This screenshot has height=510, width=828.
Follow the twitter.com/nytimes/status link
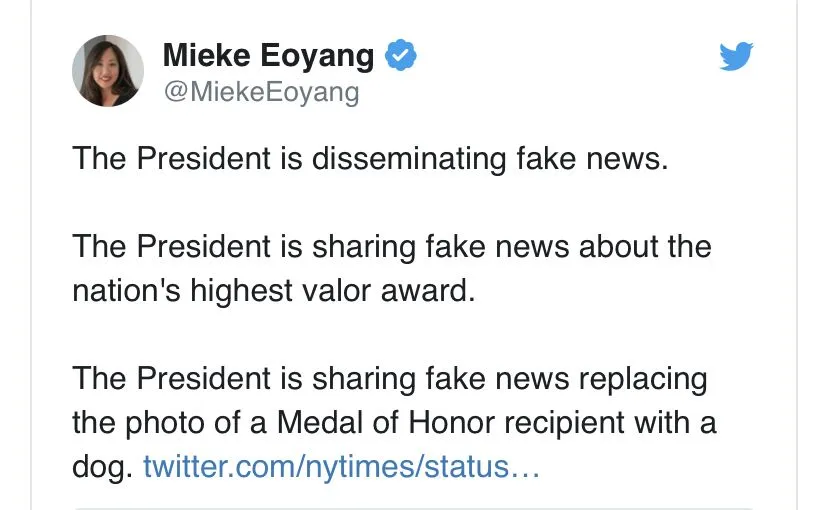point(341,467)
